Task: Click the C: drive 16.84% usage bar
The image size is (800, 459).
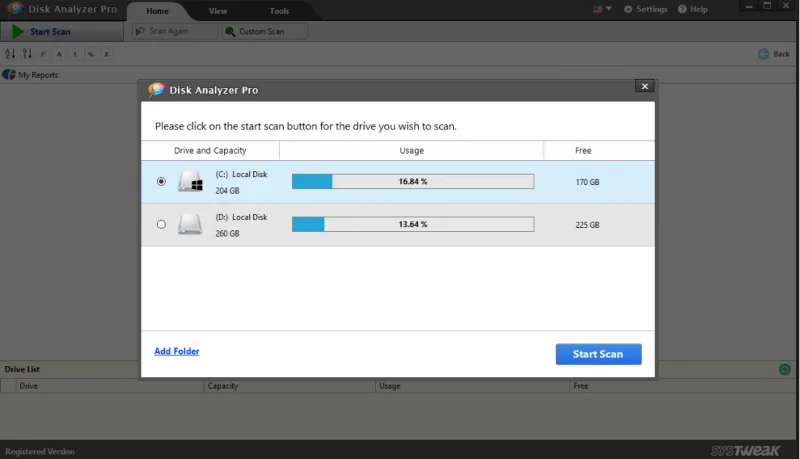Action: pos(412,182)
